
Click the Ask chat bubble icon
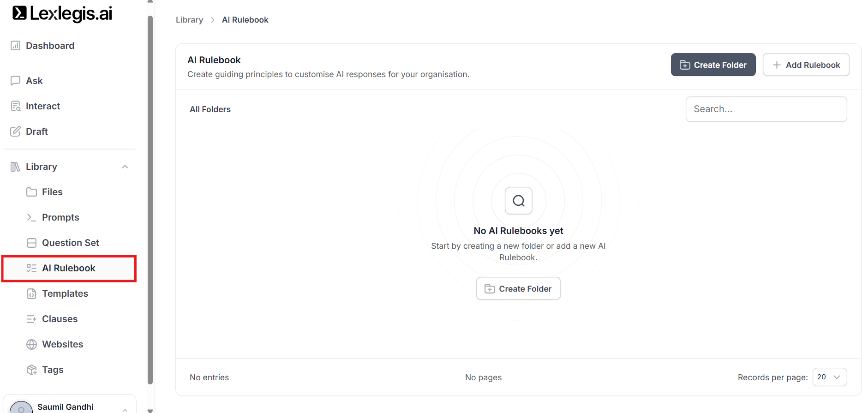[x=15, y=81]
